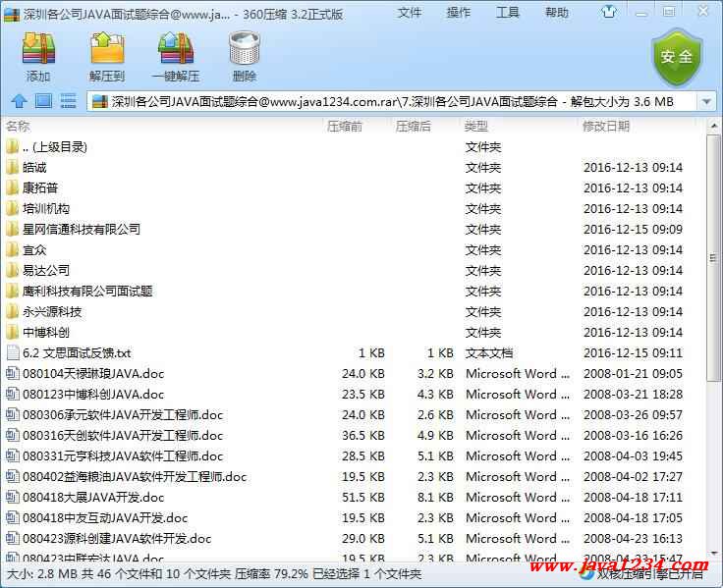Select the 易达公司 folder icon
Image resolution: width=723 pixels, height=588 pixels.
coord(13,271)
